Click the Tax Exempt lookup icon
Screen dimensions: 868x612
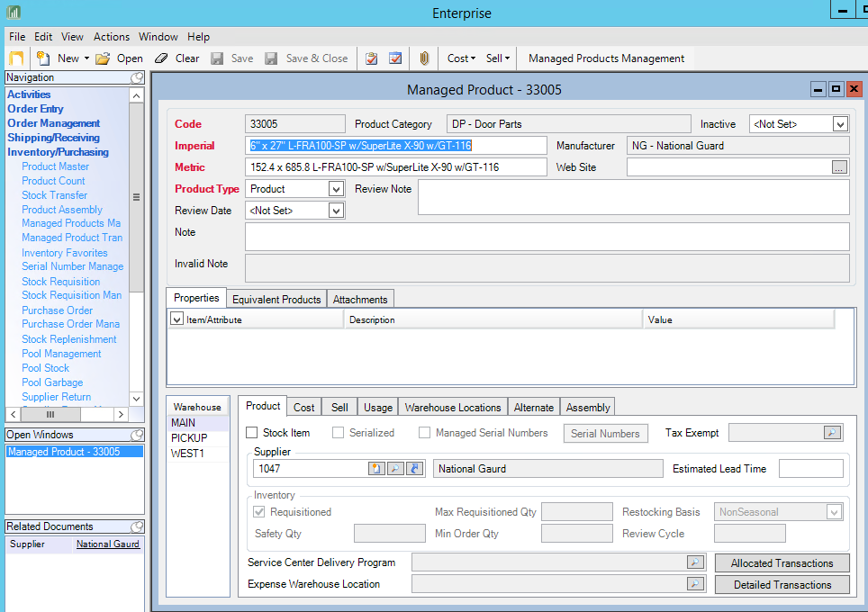point(831,433)
